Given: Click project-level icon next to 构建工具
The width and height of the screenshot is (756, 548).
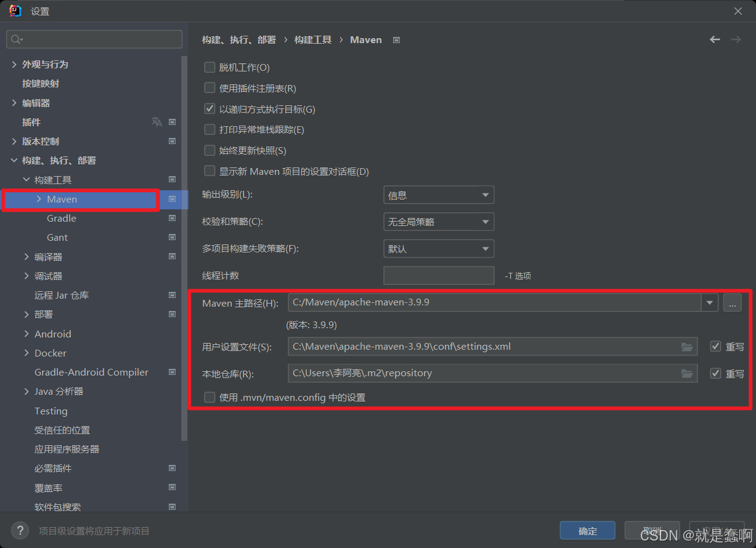Looking at the screenshot, I should (173, 180).
